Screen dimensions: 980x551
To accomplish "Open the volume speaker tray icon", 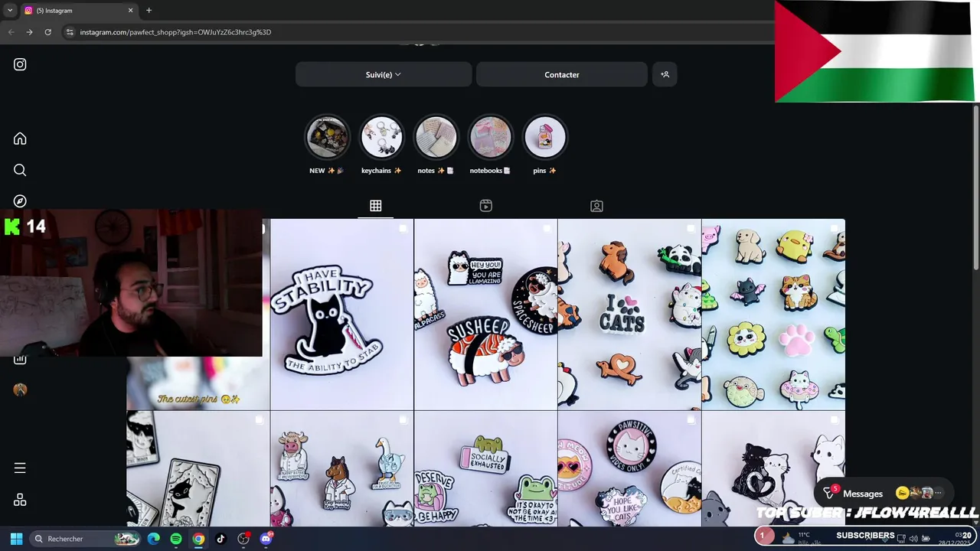I will pos(913,539).
